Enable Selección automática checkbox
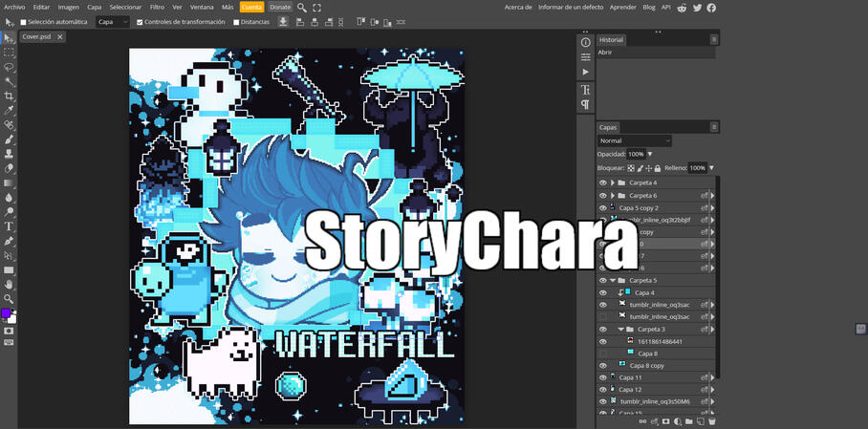868x429 pixels. [x=24, y=22]
